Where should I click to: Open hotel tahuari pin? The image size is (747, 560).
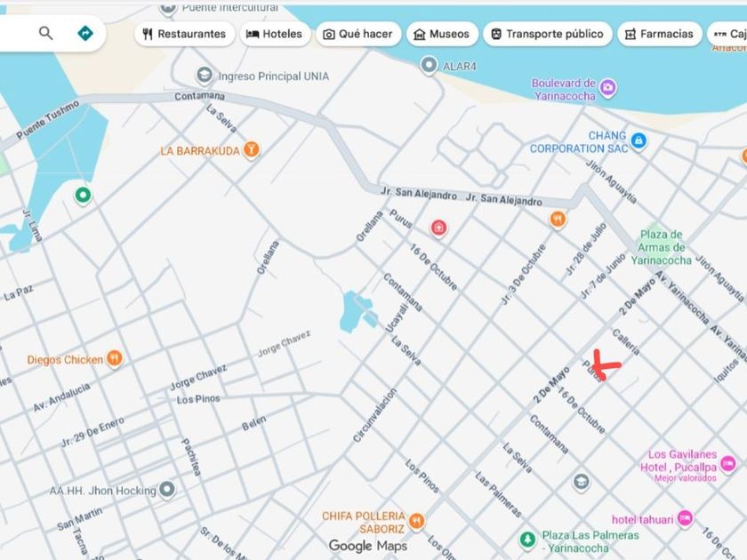685,517
